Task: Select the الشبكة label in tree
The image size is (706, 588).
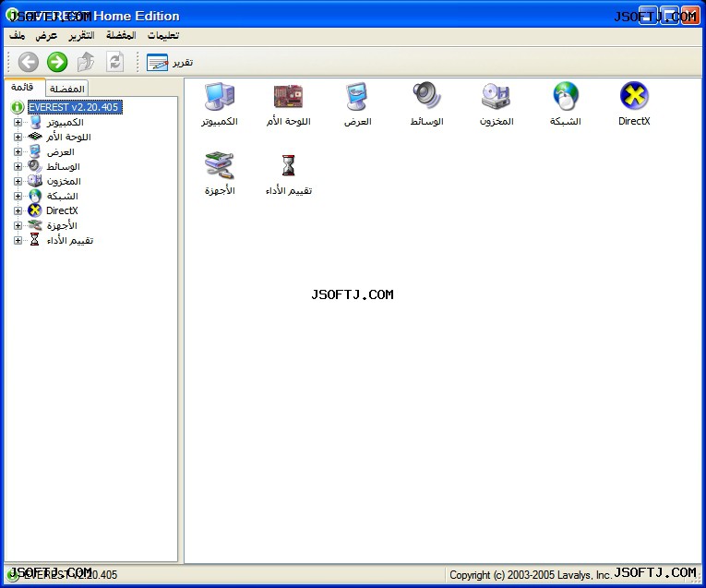Action: point(62,197)
